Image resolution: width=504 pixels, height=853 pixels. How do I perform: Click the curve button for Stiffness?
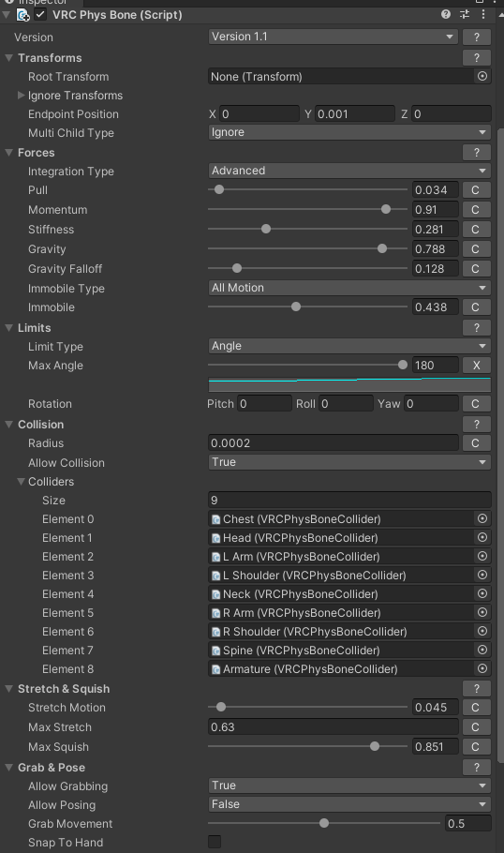pos(477,229)
